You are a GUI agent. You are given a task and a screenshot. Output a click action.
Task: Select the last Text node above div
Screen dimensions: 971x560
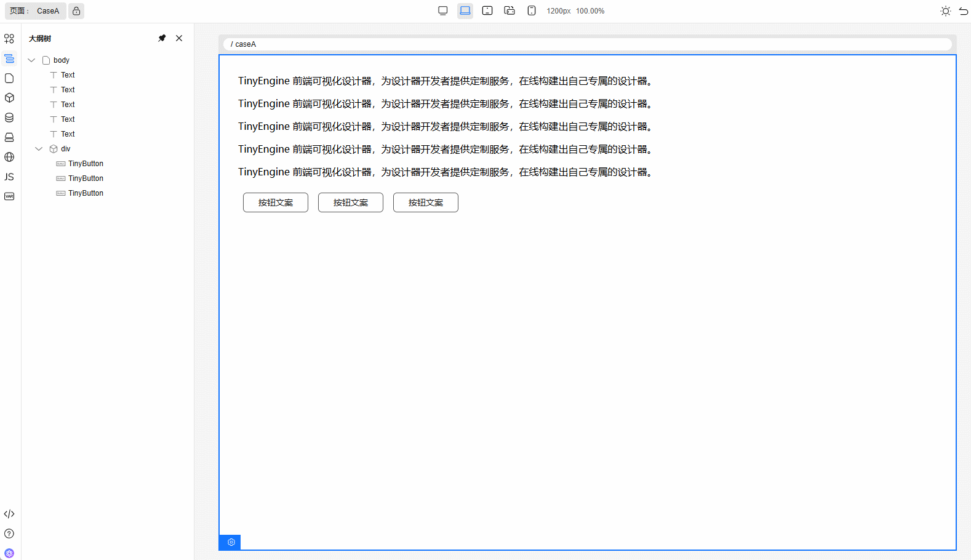[x=68, y=134]
